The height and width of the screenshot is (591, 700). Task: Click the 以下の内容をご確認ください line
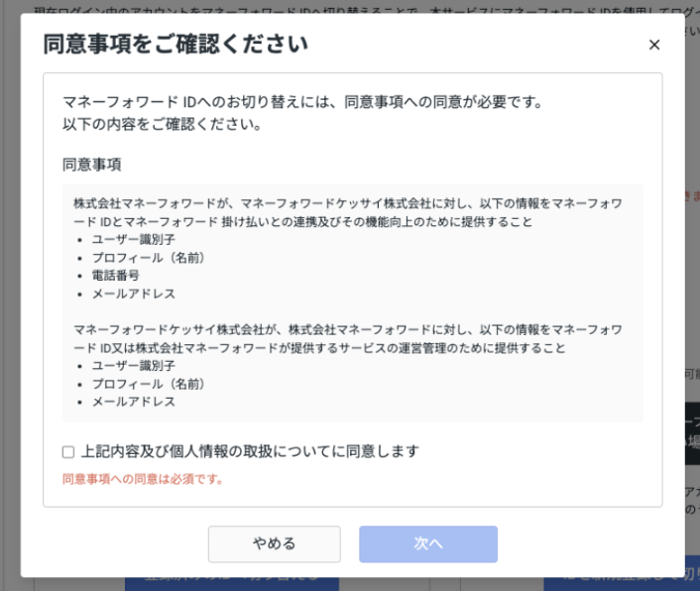(162, 124)
